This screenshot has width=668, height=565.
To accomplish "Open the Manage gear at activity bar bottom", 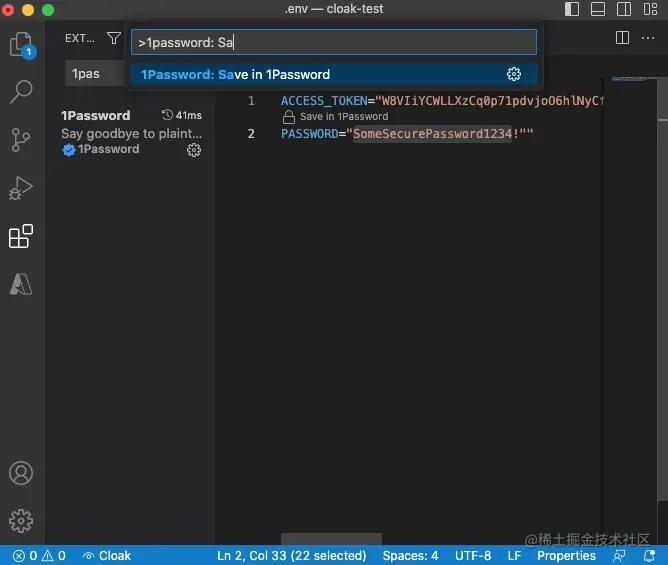I will click(21, 521).
